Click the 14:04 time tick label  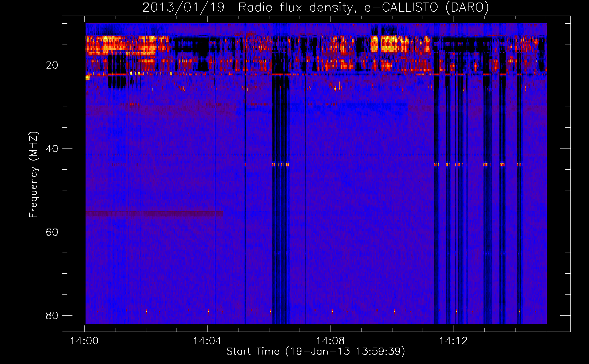[x=207, y=341]
